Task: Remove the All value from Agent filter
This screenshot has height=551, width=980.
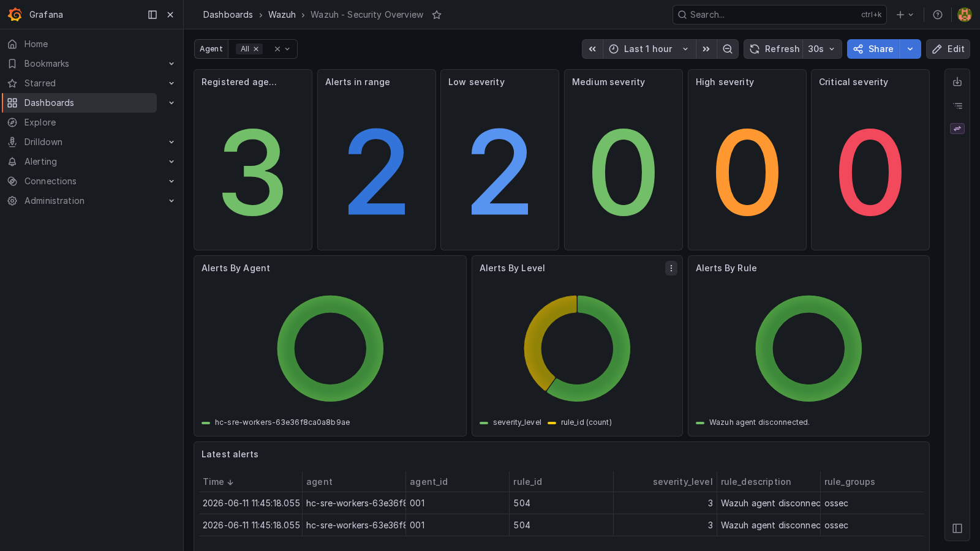Action: pos(256,49)
